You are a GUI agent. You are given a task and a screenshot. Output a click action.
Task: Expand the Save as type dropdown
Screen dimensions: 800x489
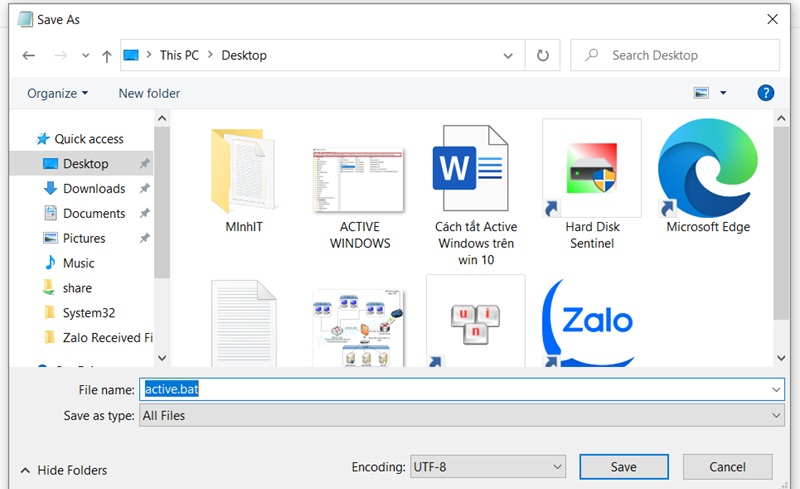click(776, 415)
